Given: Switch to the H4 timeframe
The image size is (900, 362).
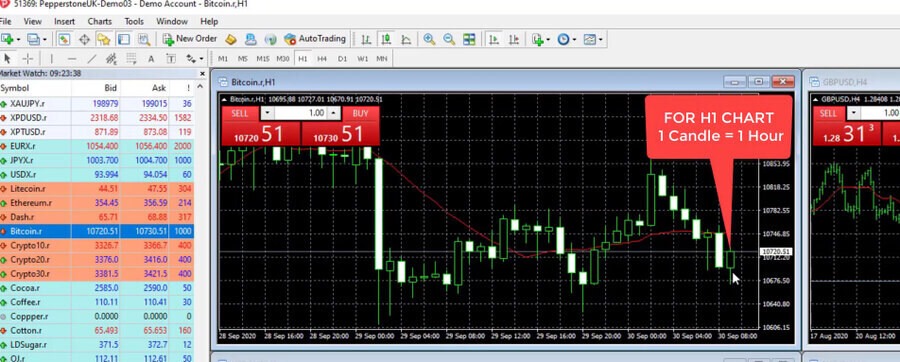Looking at the screenshot, I should tap(322, 59).
